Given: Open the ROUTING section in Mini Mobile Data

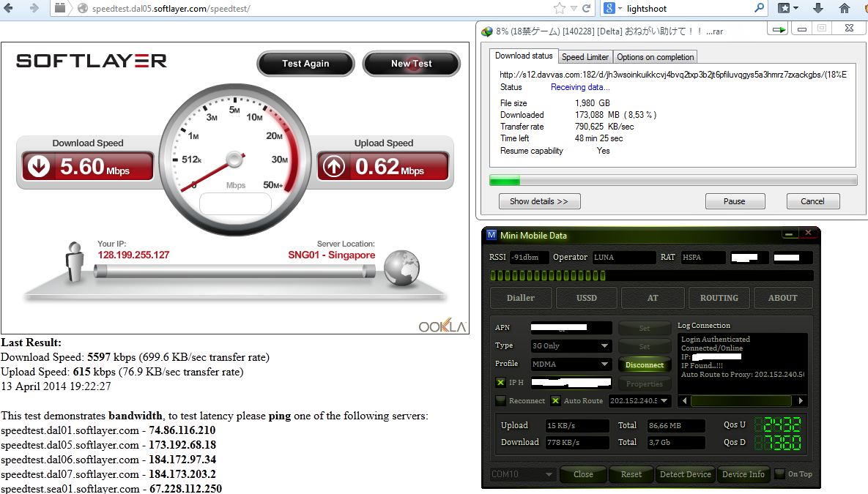Looking at the screenshot, I should pyautogui.click(x=719, y=298).
